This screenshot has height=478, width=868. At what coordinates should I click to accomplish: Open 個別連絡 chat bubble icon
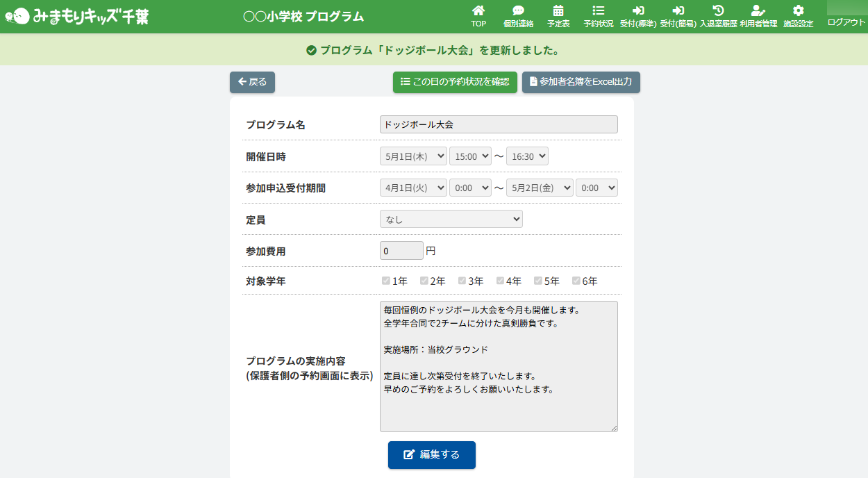point(518,11)
